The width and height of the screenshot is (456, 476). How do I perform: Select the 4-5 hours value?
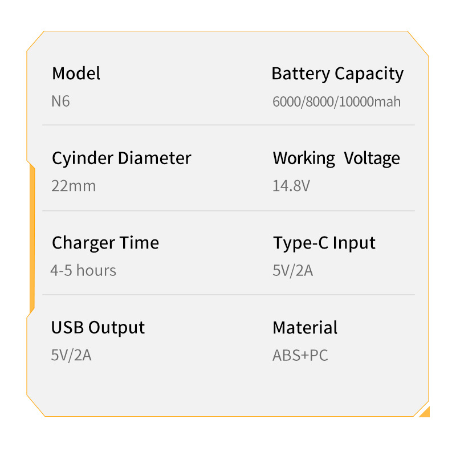coord(83,270)
